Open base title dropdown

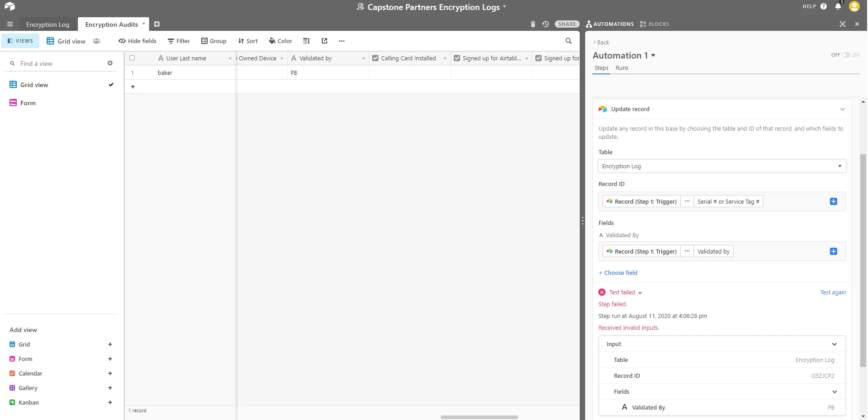coord(504,7)
